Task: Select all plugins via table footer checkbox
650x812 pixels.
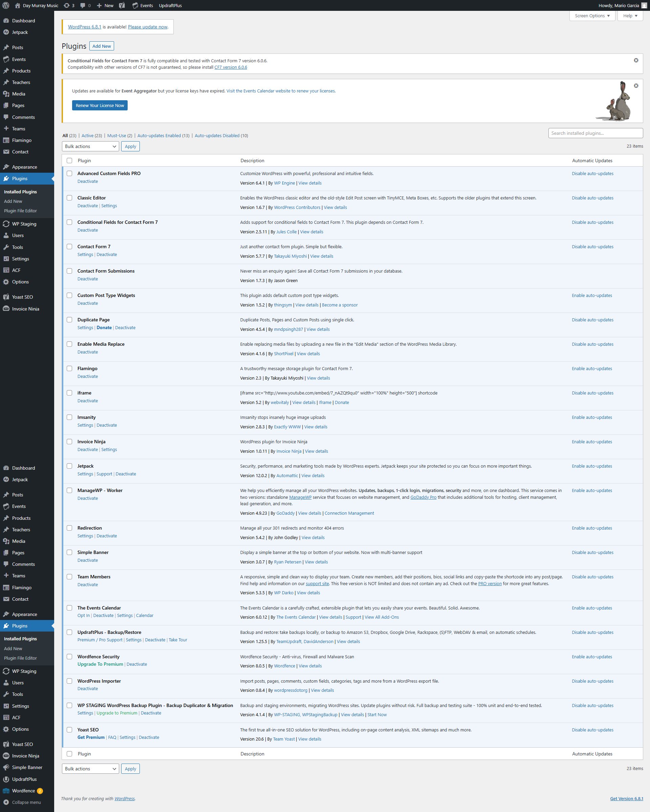Action: point(69,754)
